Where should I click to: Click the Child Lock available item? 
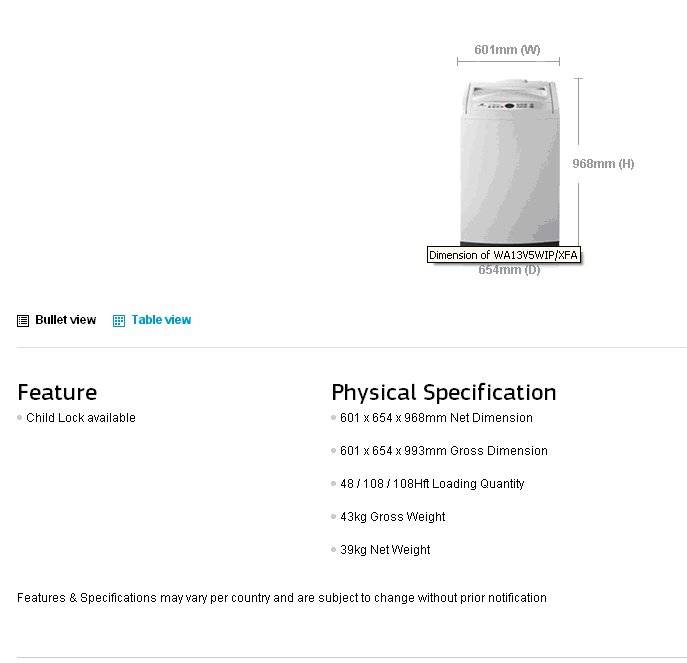coord(81,418)
